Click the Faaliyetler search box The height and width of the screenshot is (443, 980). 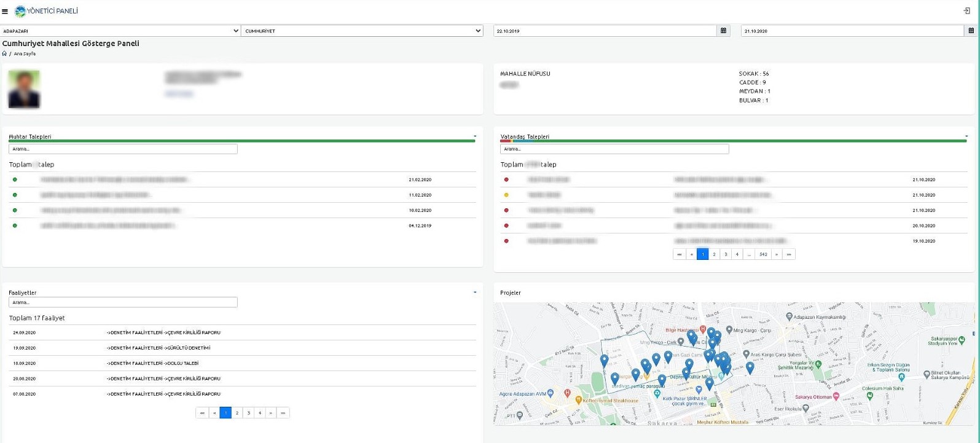click(x=123, y=302)
